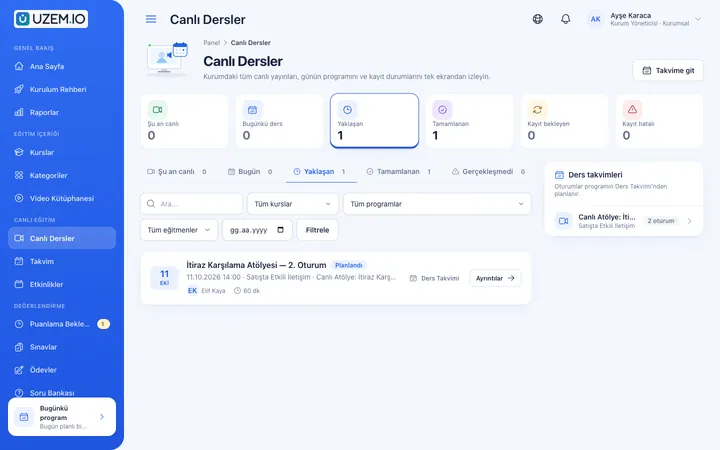Click the Bugünkü program card chevron
Image resolution: width=720 pixels, height=450 pixels.
click(102, 416)
